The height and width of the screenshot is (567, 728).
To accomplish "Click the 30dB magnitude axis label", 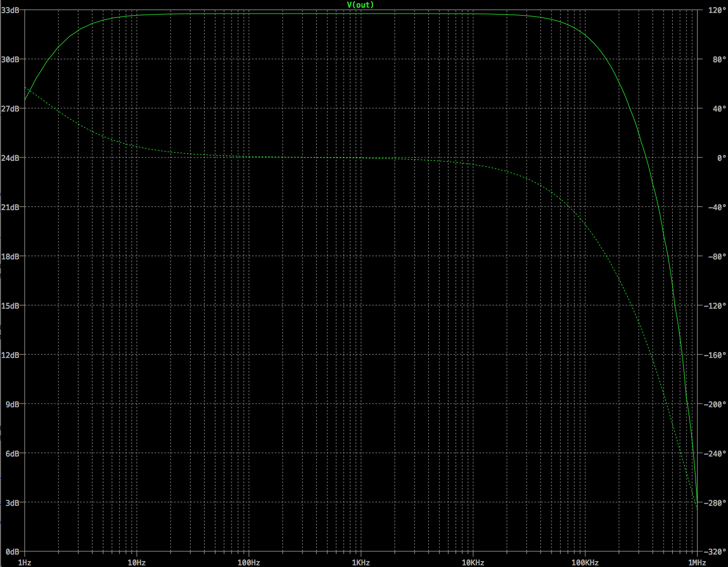I will click(10, 59).
